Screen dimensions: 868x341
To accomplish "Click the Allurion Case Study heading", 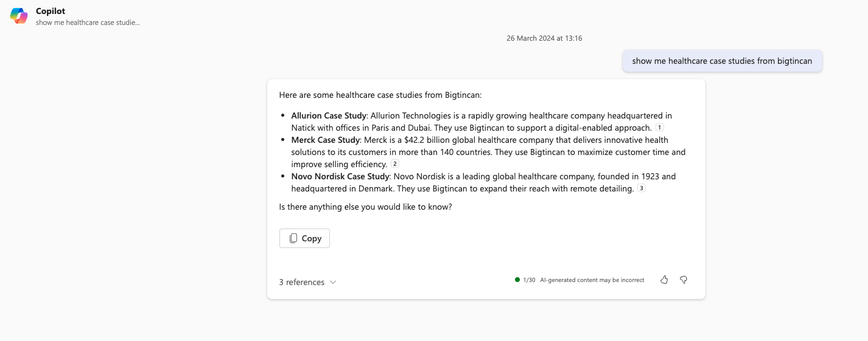I will click(x=329, y=115).
